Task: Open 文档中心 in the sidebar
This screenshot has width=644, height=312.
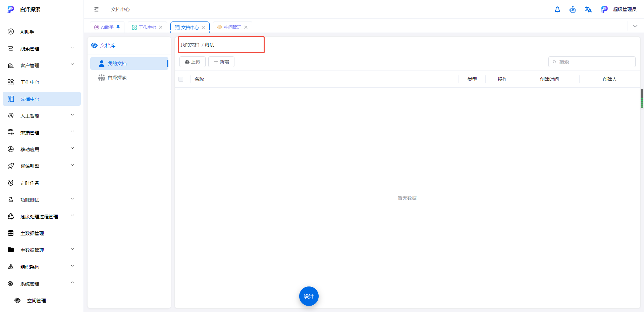Action: [42, 99]
